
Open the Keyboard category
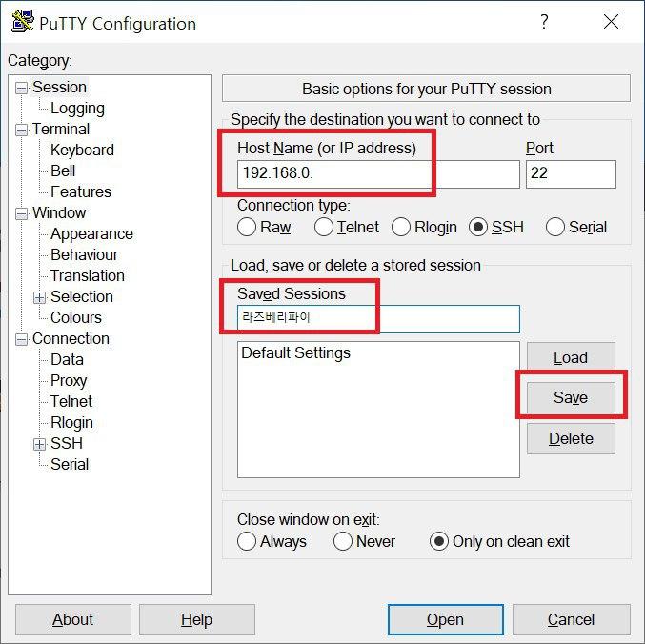tap(82, 151)
